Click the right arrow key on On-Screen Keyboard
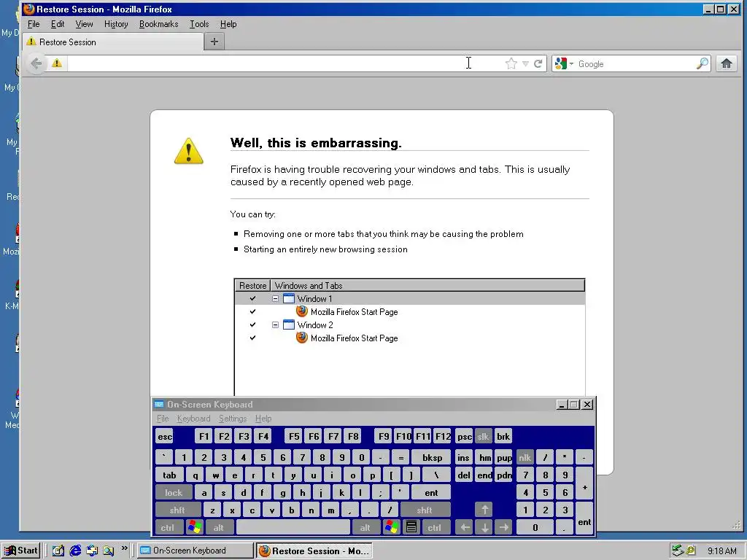 click(504, 527)
